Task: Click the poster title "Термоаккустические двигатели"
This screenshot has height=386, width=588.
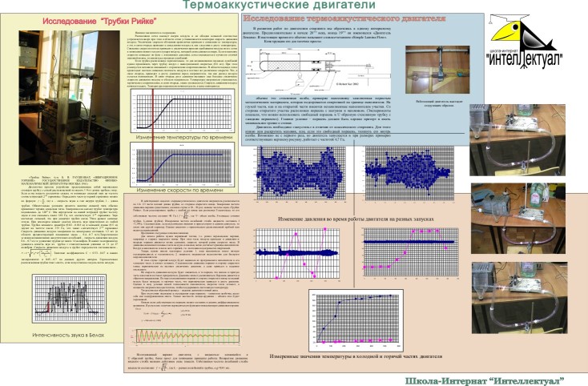Action: click(x=279, y=5)
